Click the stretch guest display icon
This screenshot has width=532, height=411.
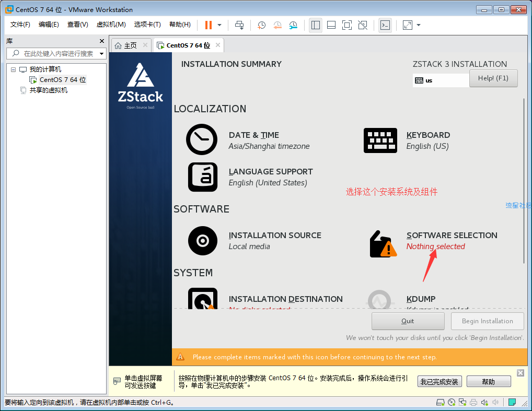click(407, 25)
